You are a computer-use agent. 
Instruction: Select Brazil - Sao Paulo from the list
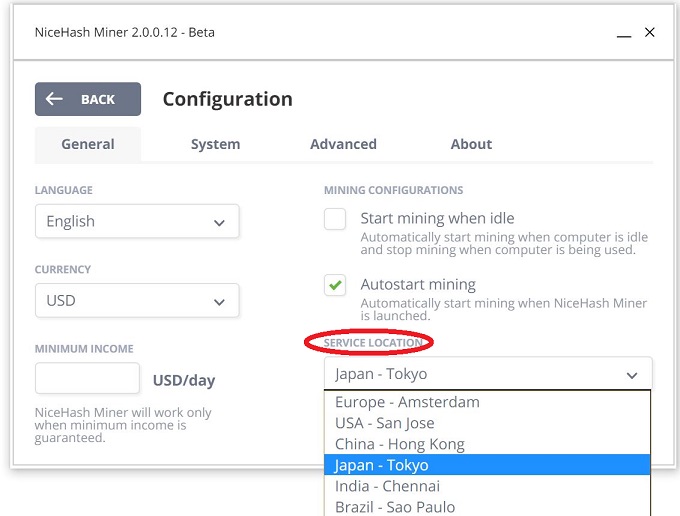point(487,506)
